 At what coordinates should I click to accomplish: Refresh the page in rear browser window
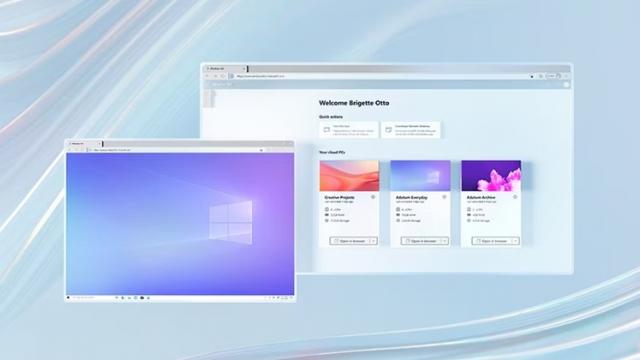click(x=223, y=76)
